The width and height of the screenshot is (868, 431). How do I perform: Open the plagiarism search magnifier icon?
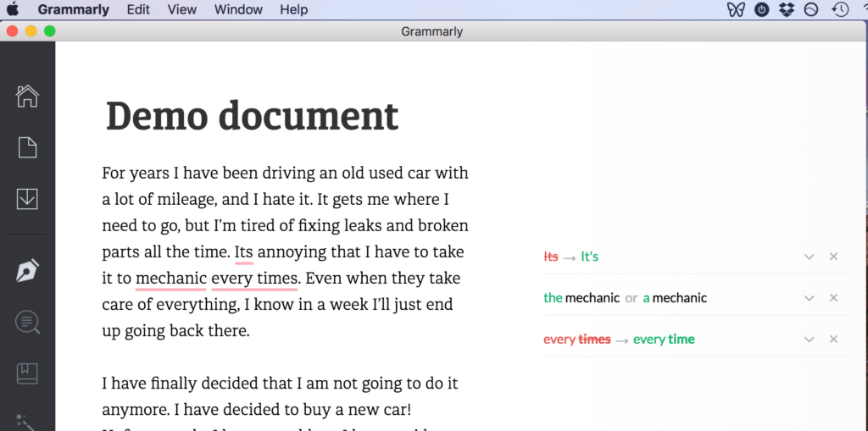pos(27,322)
